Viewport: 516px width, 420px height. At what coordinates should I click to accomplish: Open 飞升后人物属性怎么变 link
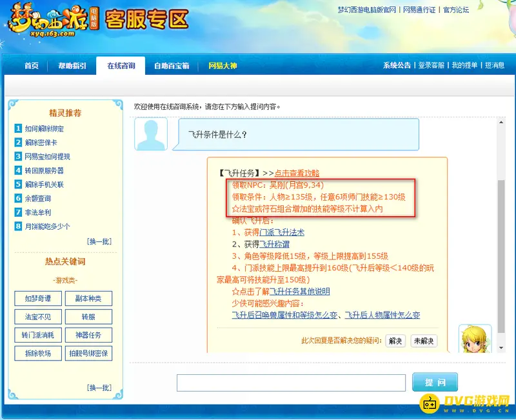[x=382, y=315]
